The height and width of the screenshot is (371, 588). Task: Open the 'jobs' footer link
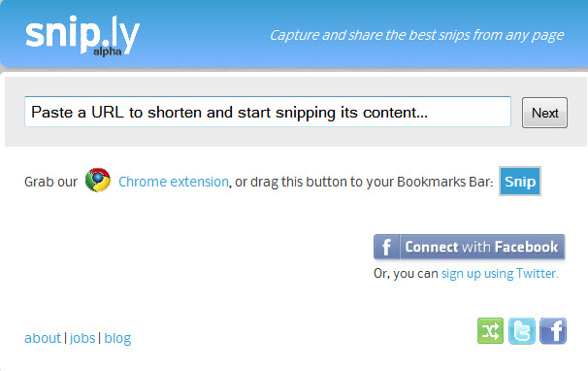pos(82,338)
